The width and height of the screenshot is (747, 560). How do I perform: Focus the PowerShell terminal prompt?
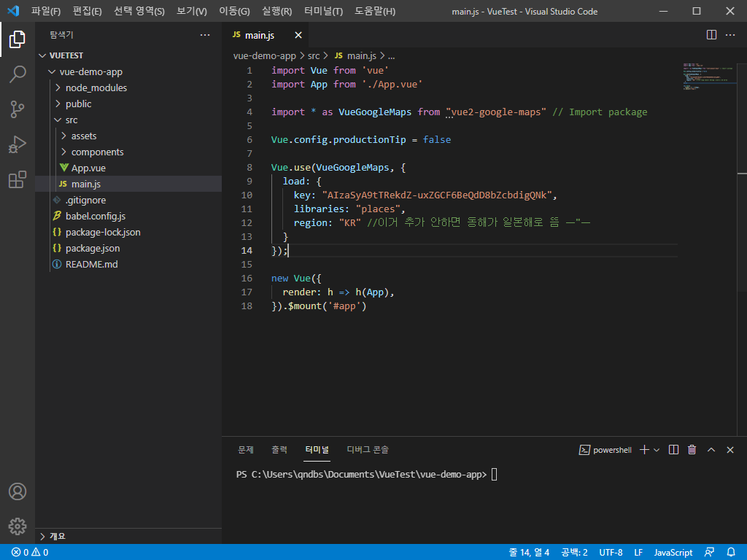[x=366, y=475]
